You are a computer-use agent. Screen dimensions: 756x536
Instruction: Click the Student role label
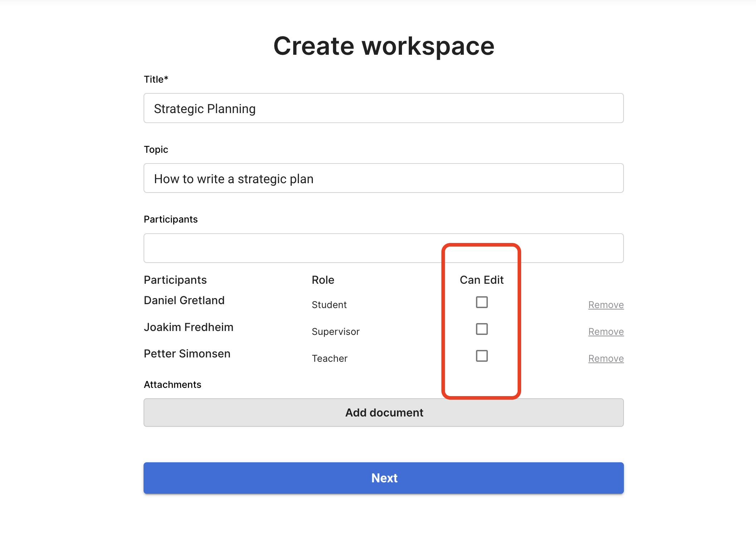329,305
